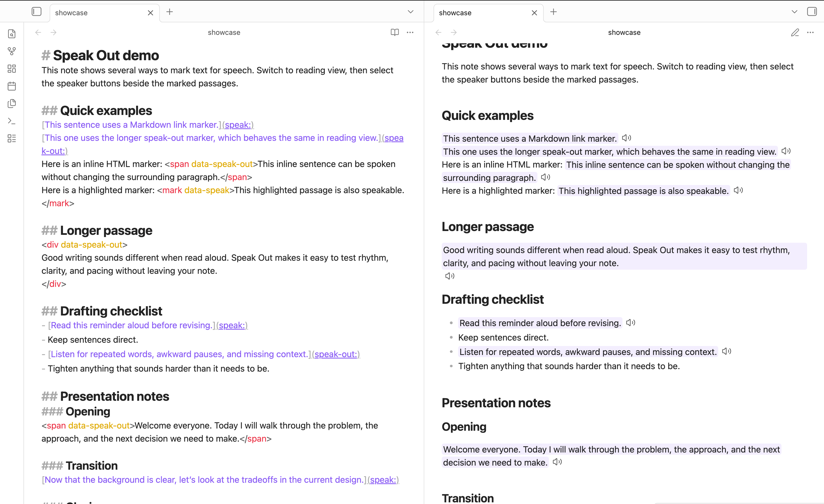This screenshot has height=504, width=824.
Task: Open new tab in right pane
Action: click(x=554, y=12)
